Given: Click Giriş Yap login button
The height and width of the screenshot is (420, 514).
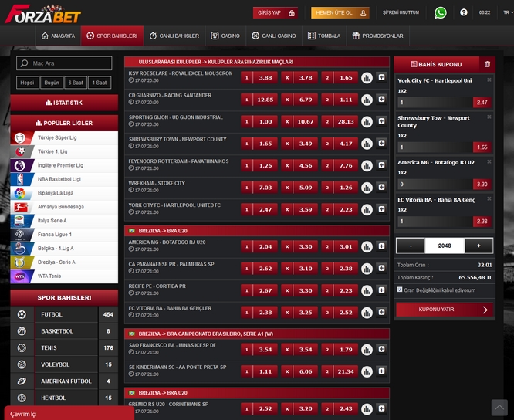Looking at the screenshot, I should click(276, 13).
